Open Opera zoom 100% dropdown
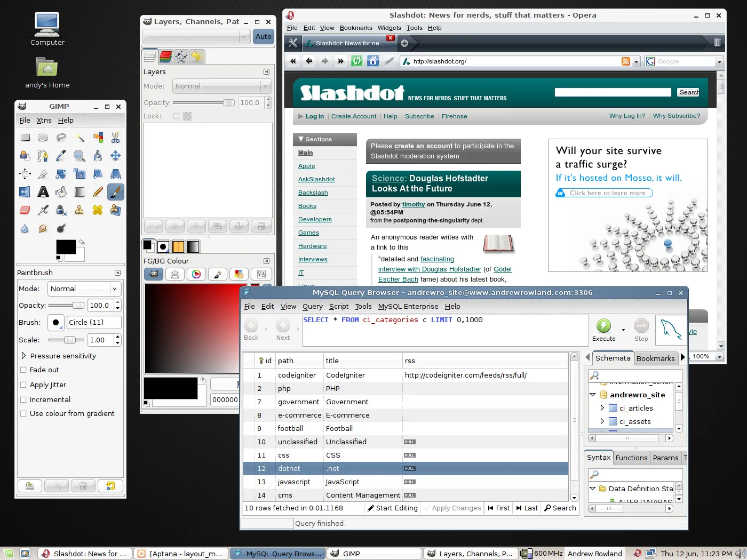 [719, 356]
